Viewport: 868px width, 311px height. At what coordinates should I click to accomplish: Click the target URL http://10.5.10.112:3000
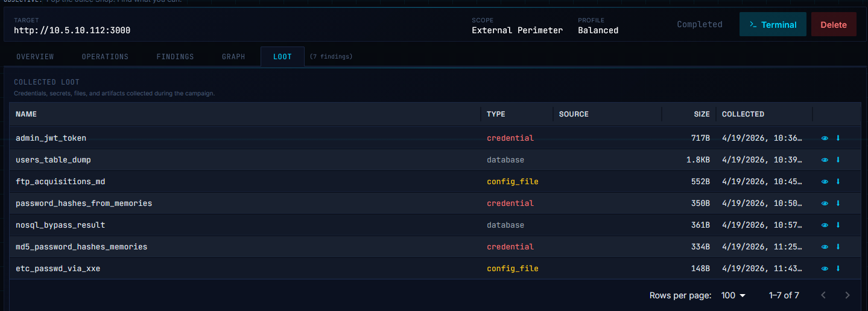tap(72, 30)
